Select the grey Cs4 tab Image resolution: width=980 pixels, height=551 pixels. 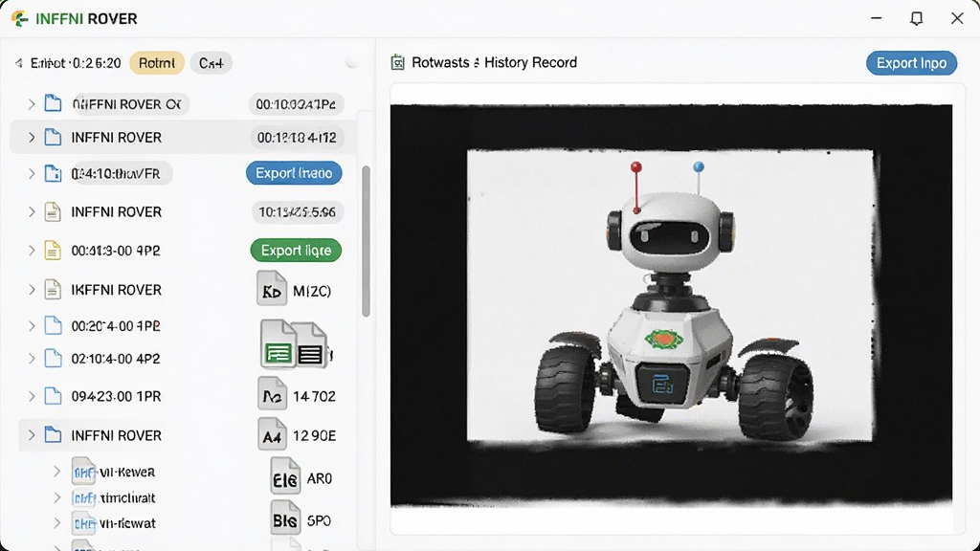tap(212, 63)
